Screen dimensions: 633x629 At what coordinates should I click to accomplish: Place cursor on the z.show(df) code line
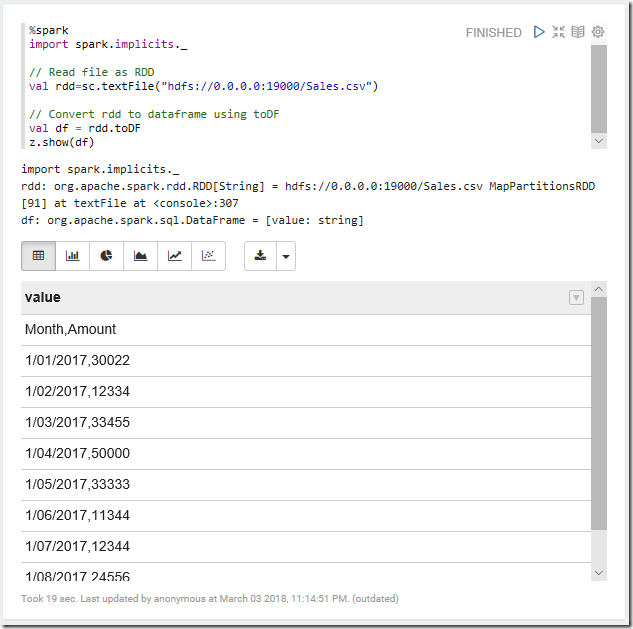point(61,143)
